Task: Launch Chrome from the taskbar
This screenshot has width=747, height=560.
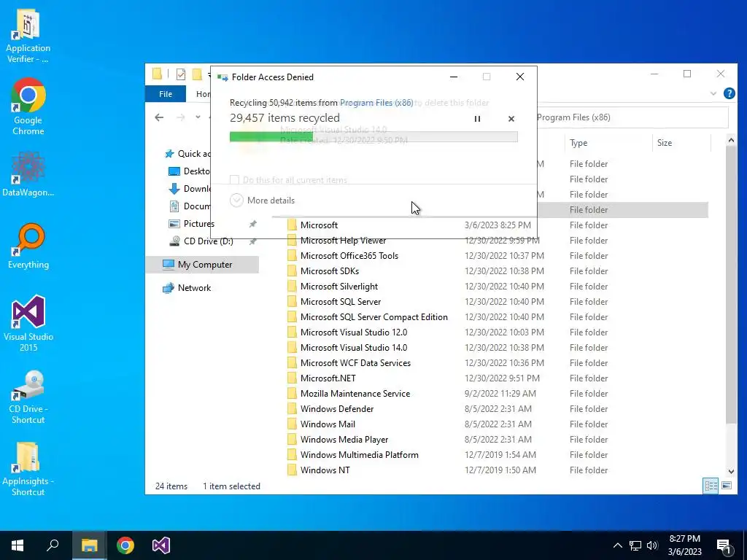Action: (x=125, y=545)
